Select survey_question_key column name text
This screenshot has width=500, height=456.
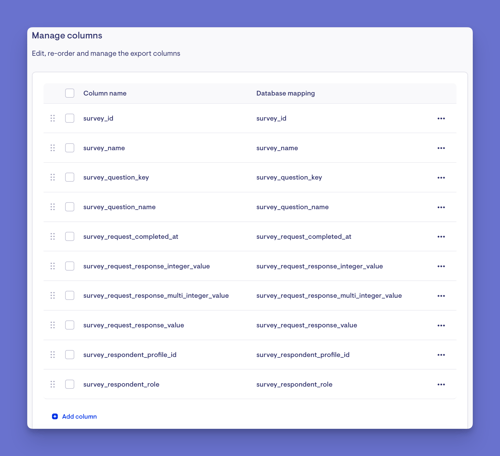(x=116, y=177)
